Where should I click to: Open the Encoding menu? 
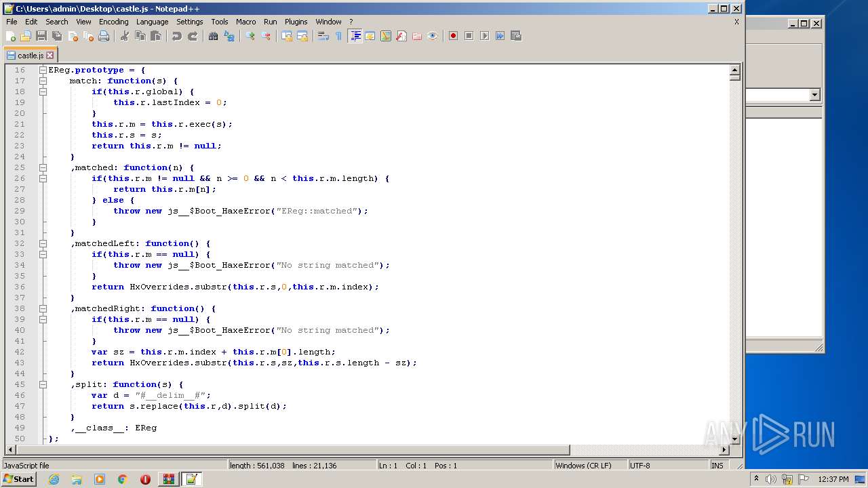coord(113,22)
